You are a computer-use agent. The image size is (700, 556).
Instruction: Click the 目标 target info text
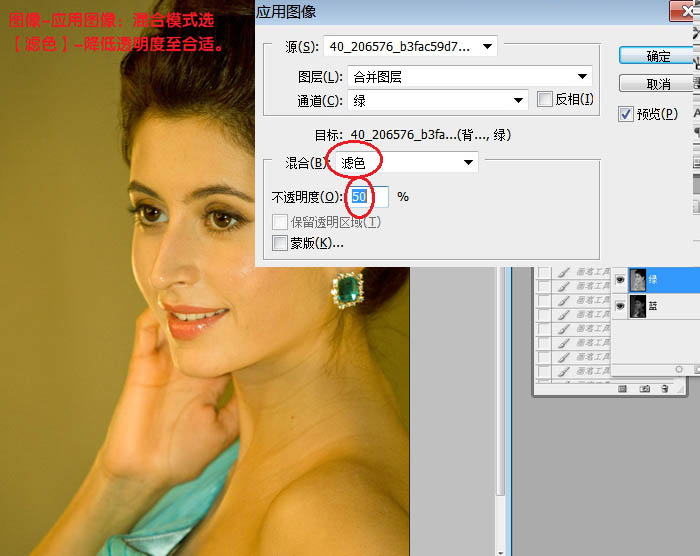coord(412,134)
